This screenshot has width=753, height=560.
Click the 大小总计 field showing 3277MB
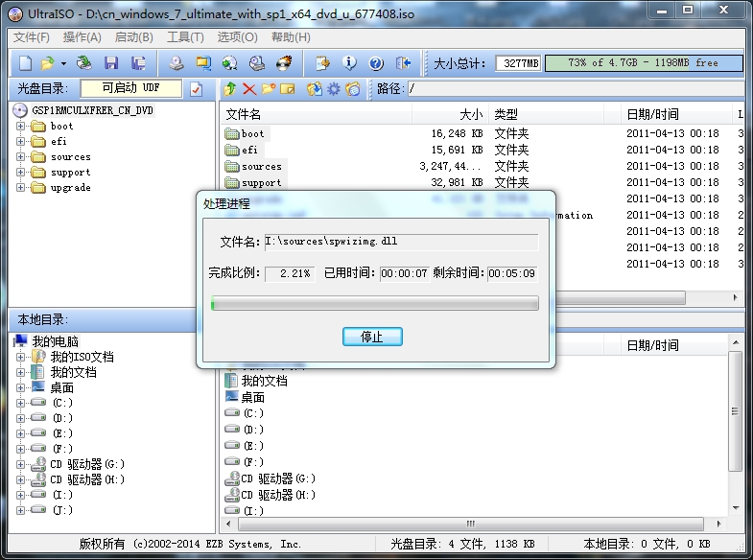coord(518,63)
